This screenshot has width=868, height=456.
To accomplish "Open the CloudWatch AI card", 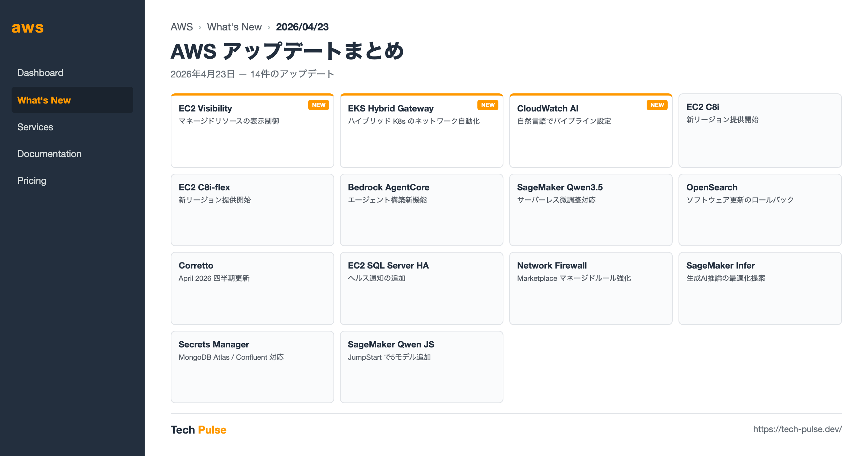I will (x=591, y=131).
